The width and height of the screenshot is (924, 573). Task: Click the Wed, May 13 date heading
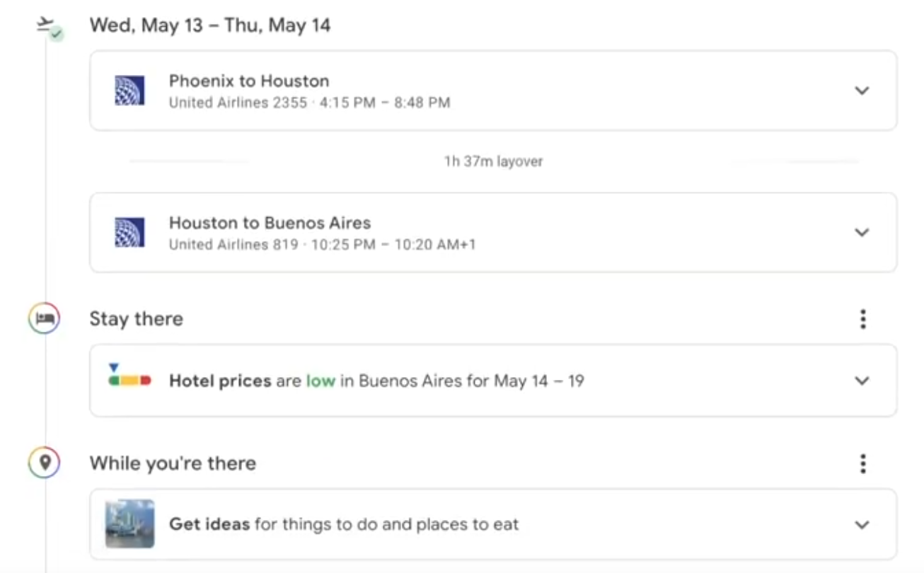point(209,25)
